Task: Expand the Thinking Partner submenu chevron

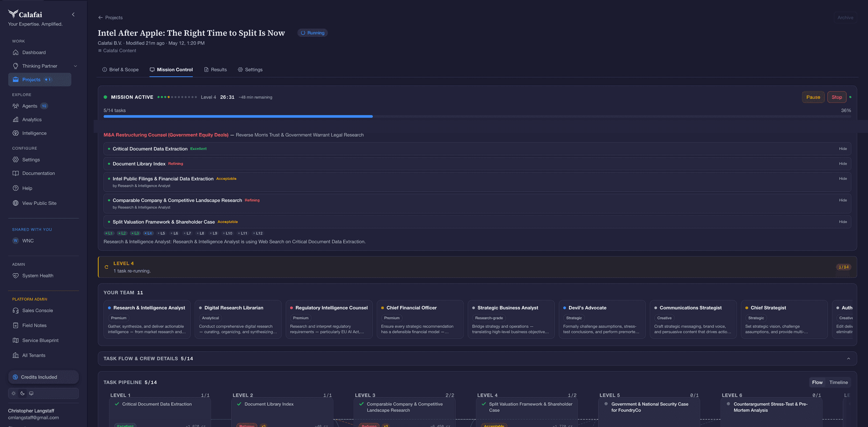Action: click(x=75, y=66)
